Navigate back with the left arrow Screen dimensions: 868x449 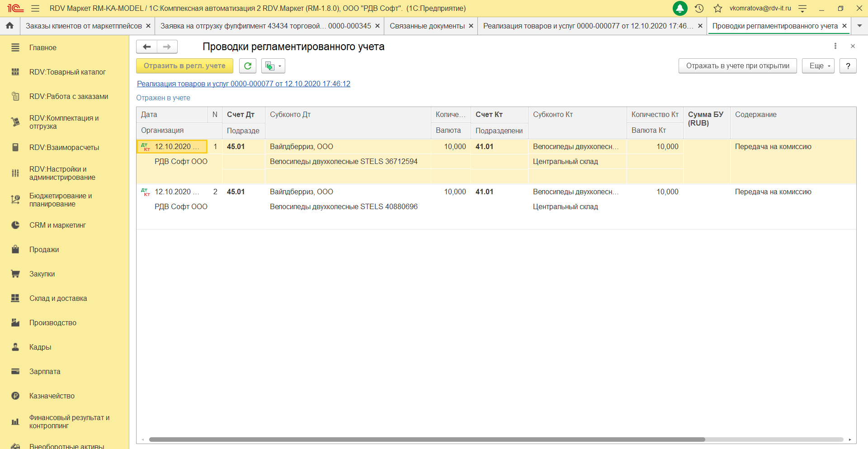pos(146,47)
